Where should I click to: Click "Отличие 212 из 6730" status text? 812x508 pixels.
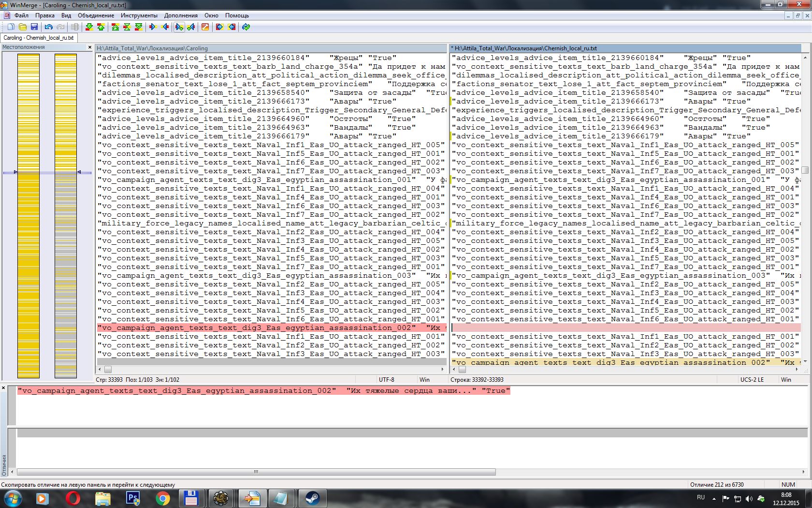tap(717, 484)
